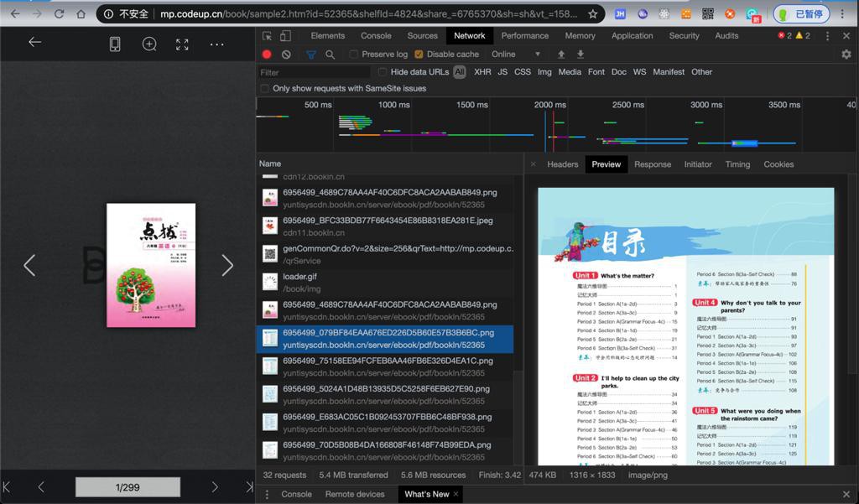This screenshot has height=504, width=859.
Task: Click the book cover thumbnail
Action: pos(151,265)
